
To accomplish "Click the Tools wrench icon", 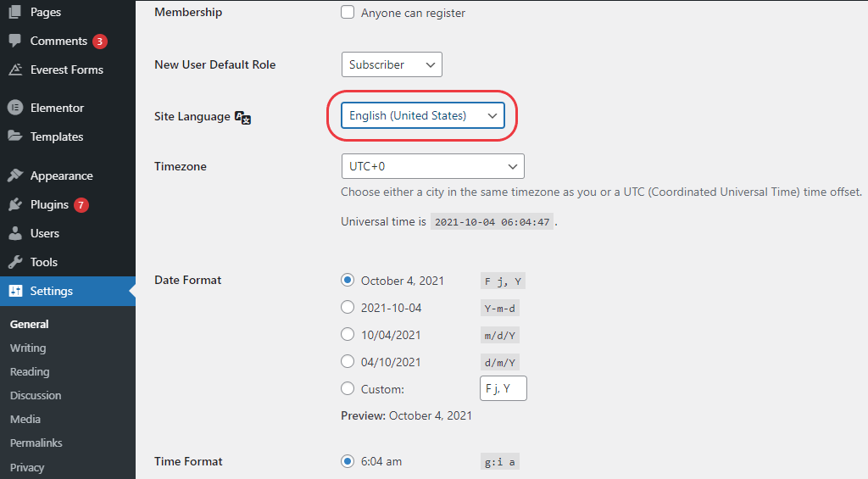I will pos(15,262).
